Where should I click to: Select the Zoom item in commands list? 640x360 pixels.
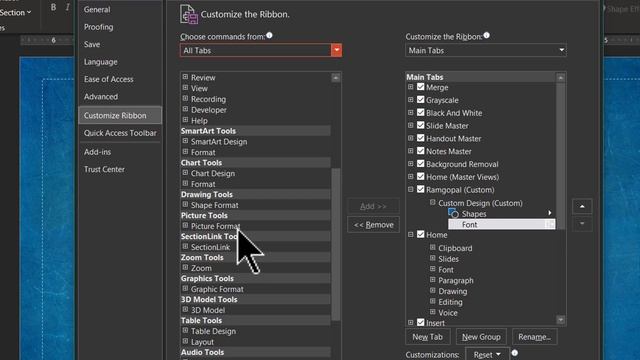point(201,268)
